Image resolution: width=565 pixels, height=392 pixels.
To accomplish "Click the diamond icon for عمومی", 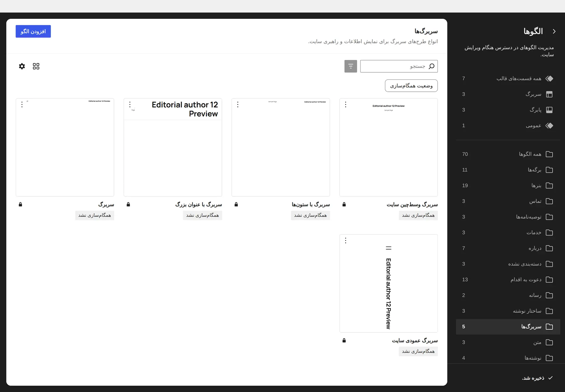I will [549, 126].
